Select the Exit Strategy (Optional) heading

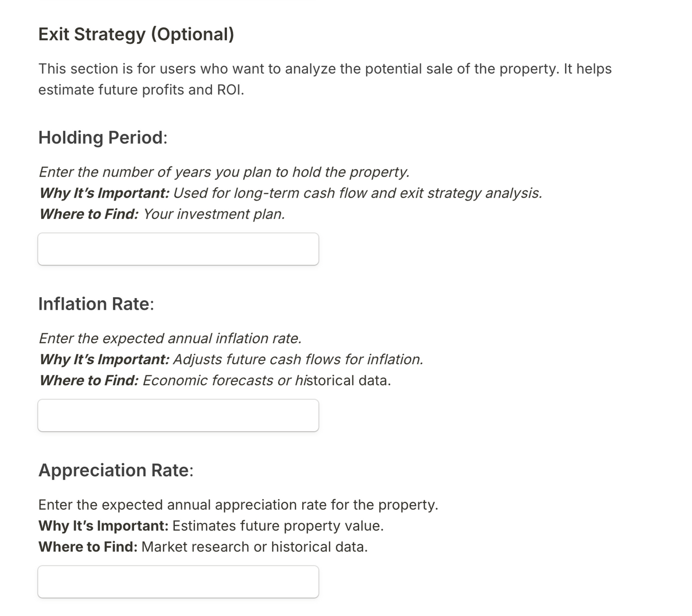point(136,34)
